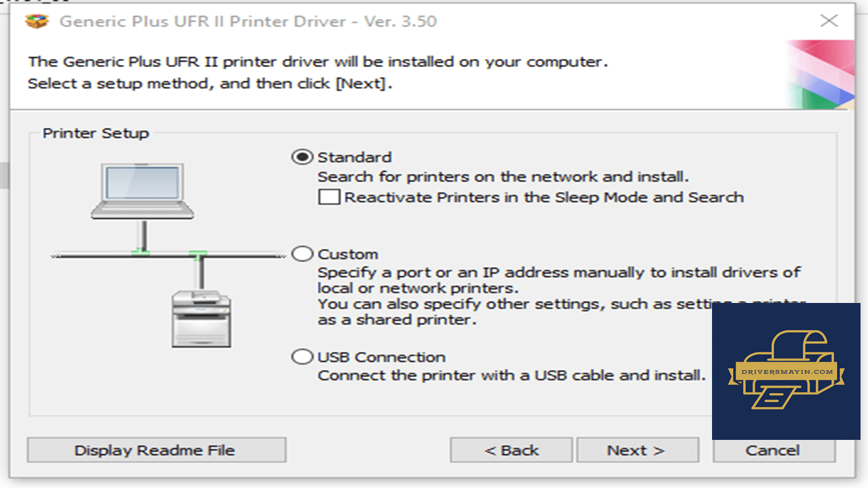Click the Custom option label text
This screenshot has height=488, width=868.
[348, 254]
